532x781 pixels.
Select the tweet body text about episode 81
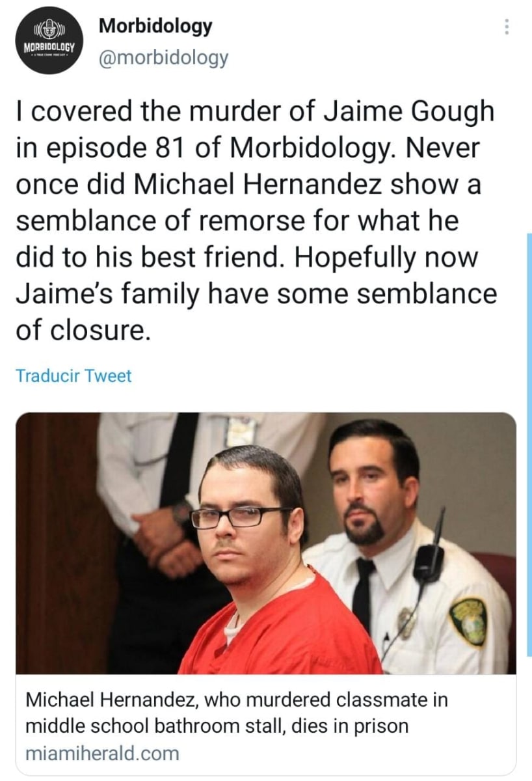[255, 221]
